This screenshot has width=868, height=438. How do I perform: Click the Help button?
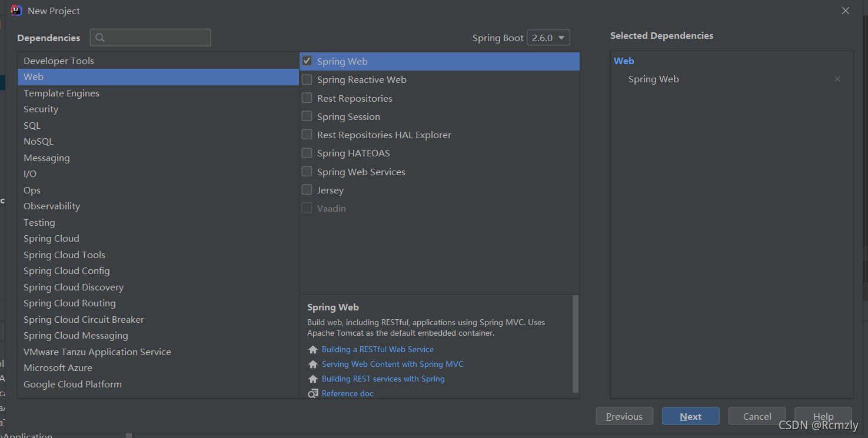pos(823,416)
